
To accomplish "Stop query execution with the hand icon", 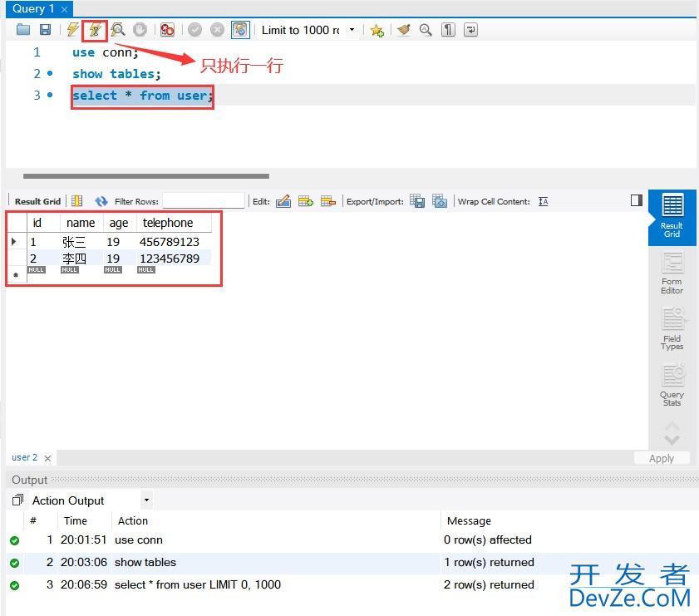I will coord(140,30).
